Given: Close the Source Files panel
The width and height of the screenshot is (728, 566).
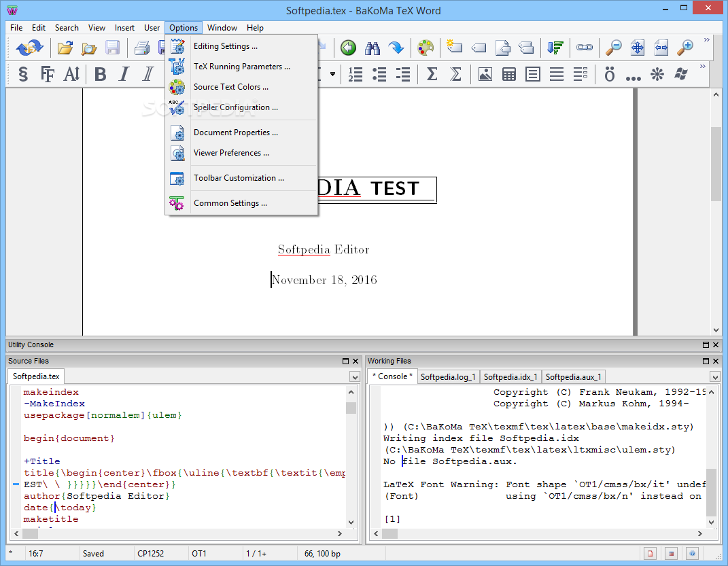Looking at the screenshot, I should (356, 361).
